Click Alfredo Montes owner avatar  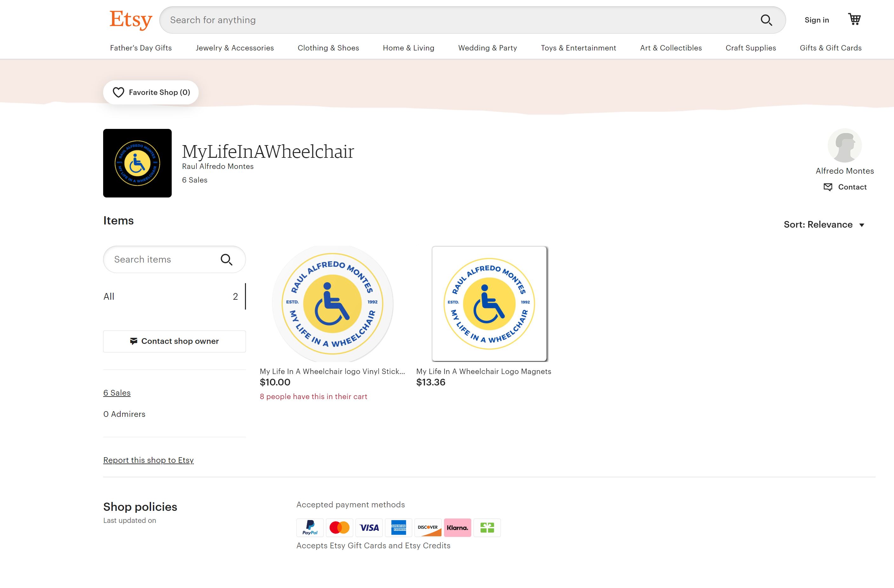[844, 145]
